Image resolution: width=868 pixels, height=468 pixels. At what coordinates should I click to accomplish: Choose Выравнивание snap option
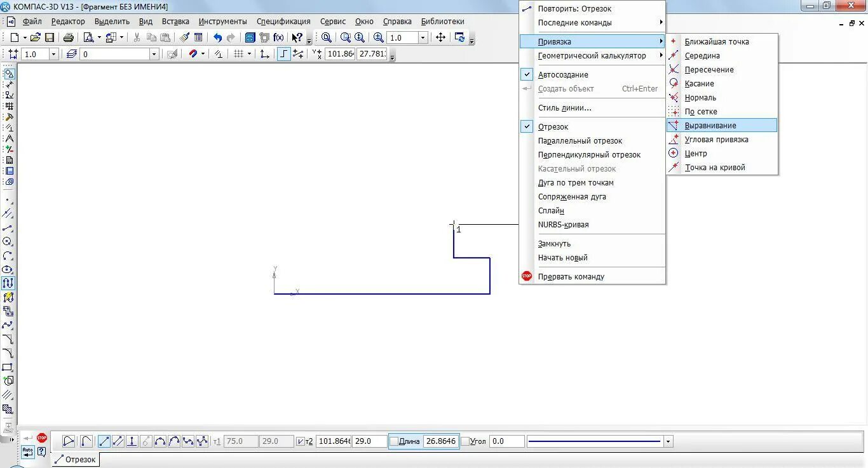click(722, 126)
